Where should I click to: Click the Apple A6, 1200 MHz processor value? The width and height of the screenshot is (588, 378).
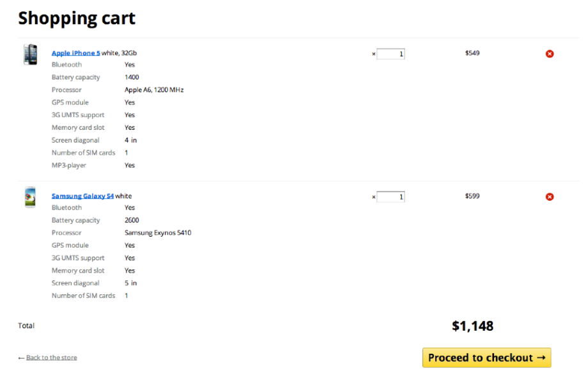click(154, 90)
